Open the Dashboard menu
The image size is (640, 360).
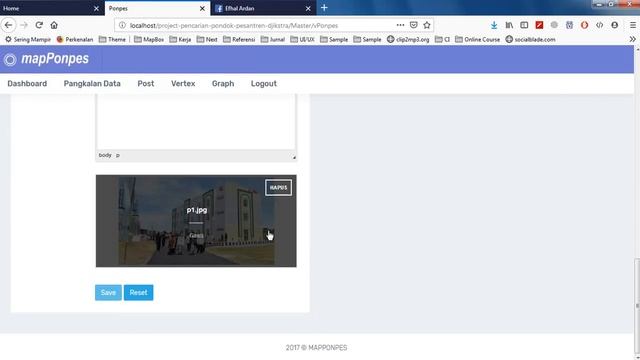(x=27, y=84)
